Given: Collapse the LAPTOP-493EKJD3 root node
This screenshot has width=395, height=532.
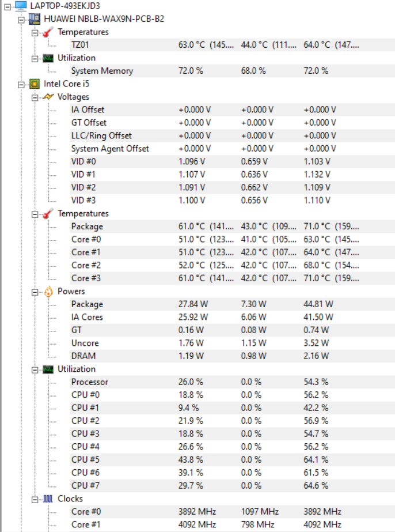Looking at the screenshot, I should click(7, 6).
